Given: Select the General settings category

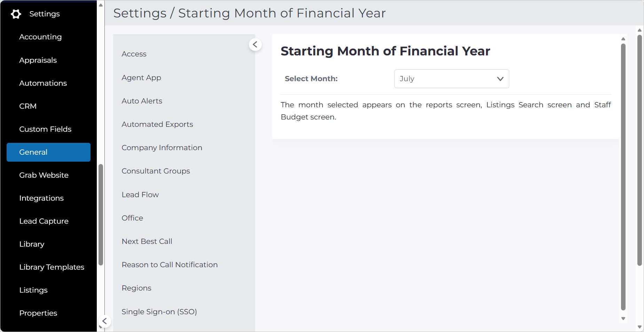Looking at the screenshot, I should point(48,152).
